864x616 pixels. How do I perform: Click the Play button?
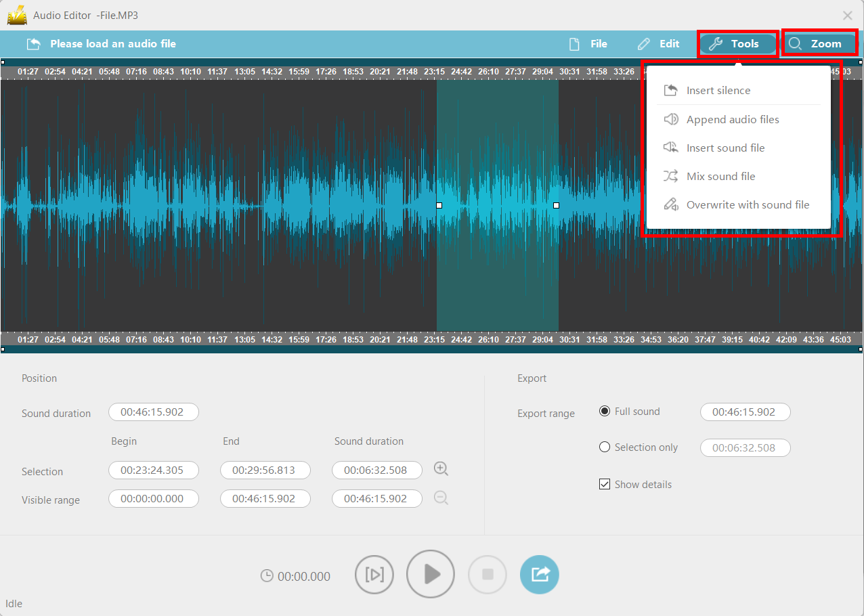(431, 574)
